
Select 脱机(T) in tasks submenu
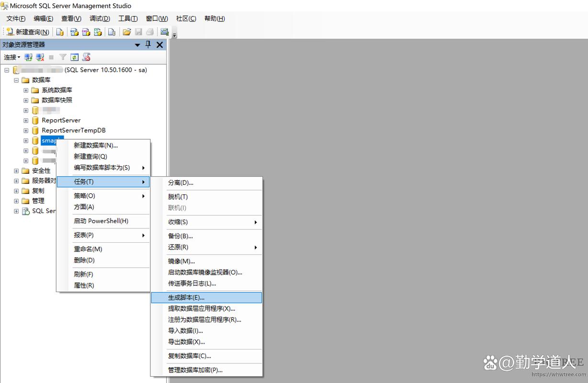206,197
